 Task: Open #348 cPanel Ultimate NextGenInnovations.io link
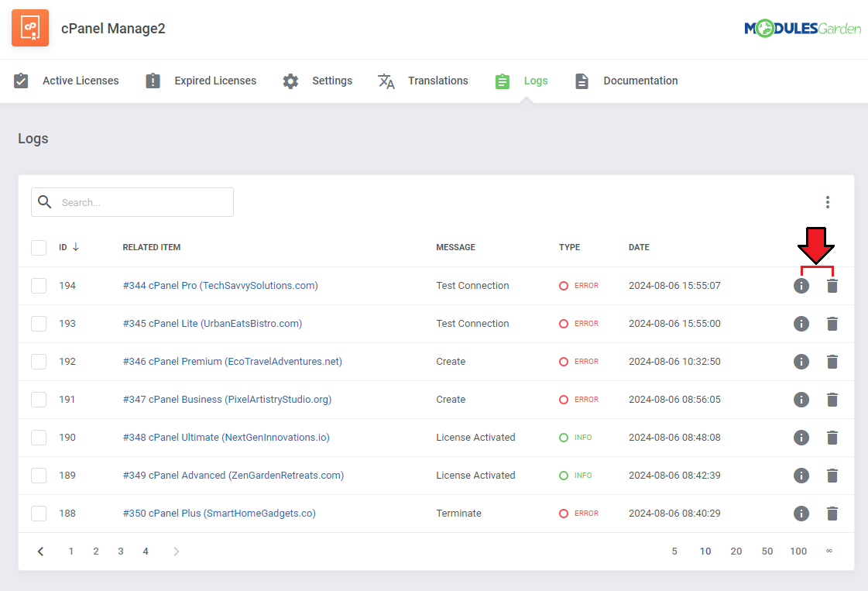tap(226, 438)
